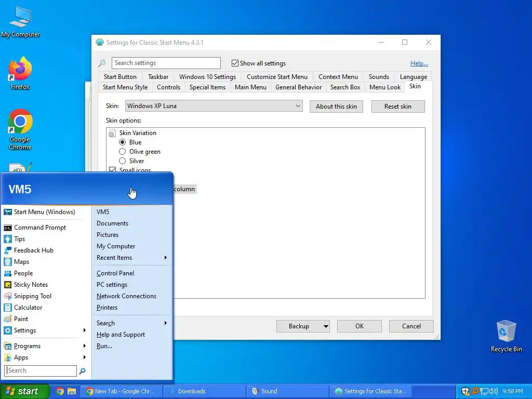
Task: Launch Snipping Tool
Action: 33,296
